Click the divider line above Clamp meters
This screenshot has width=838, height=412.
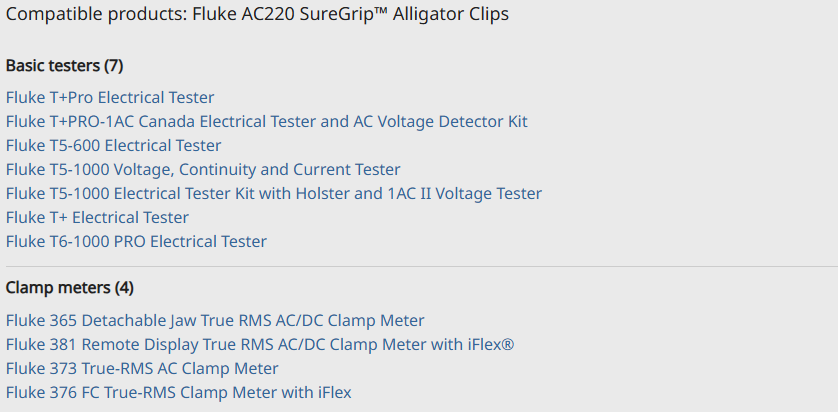point(419,266)
